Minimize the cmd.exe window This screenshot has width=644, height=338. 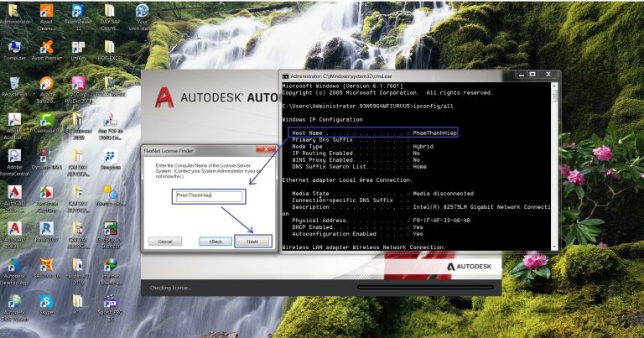[522, 75]
